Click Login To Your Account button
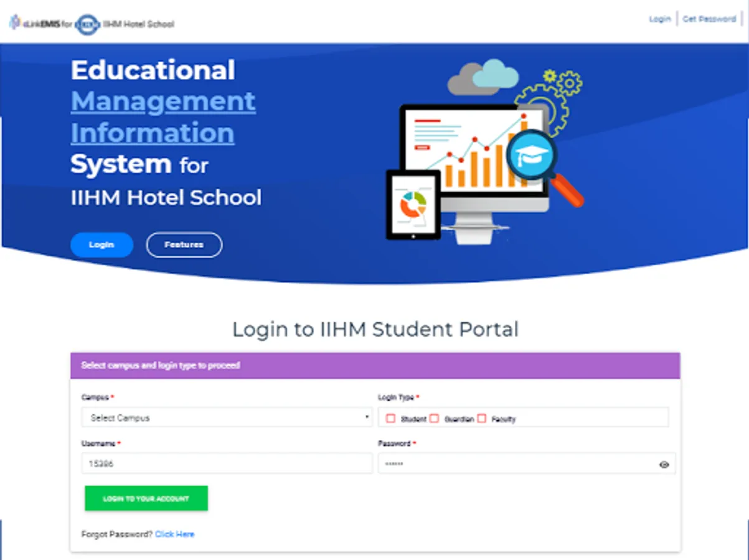The image size is (749, 560). 146,498
